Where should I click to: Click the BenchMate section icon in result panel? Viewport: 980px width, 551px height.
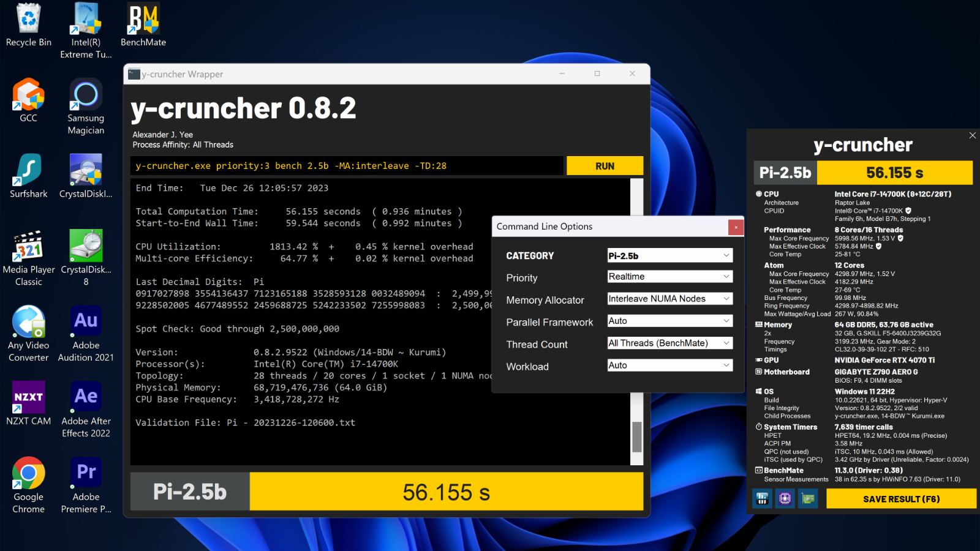(759, 470)
